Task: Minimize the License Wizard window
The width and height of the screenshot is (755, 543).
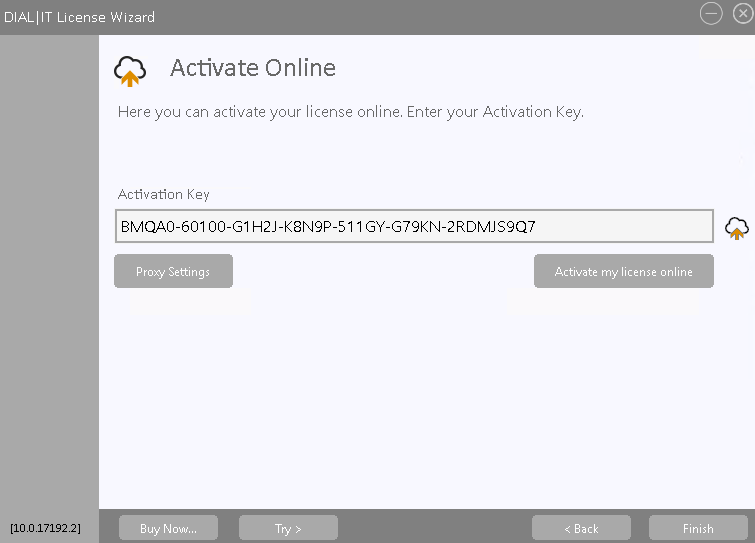Action: (x=711, y=13)
